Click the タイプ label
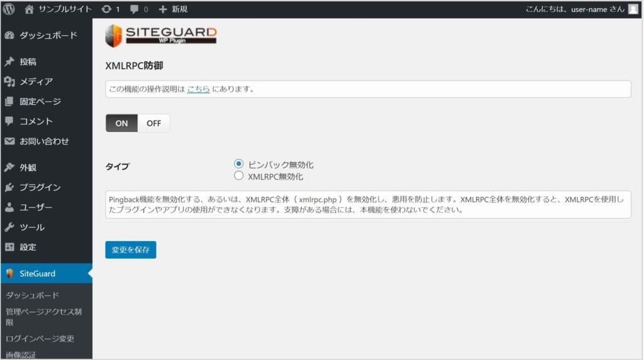The image size is (644, 360). pyautogui.click(x=117, y=166)
